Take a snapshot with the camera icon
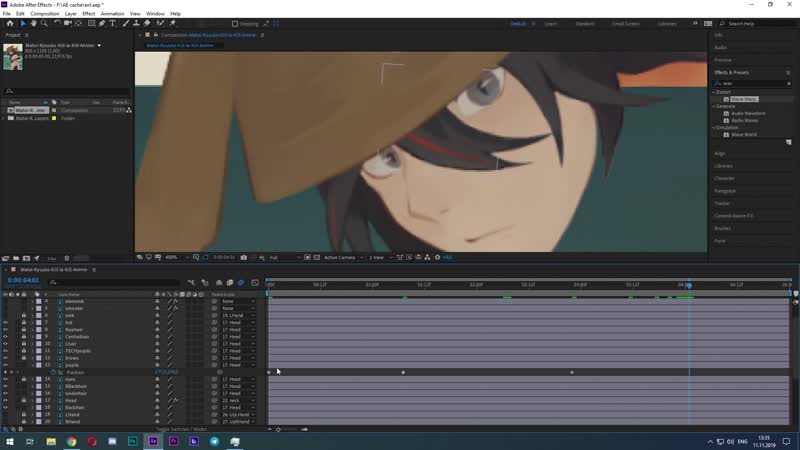Screen dimensions: 800x450 [244, 258]
